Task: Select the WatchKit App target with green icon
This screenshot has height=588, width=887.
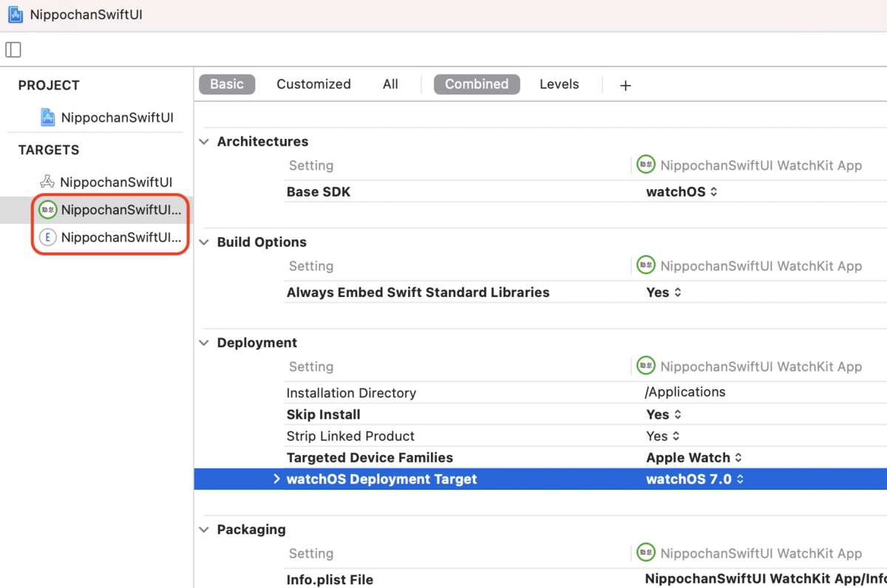Action: pyautogui.click(x=110, y=210)
